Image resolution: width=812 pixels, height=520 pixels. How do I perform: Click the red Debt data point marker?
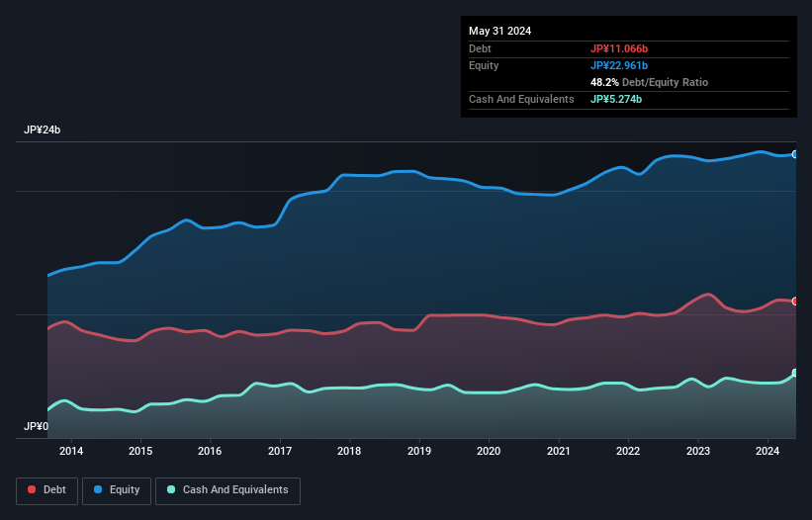[795, 302]
